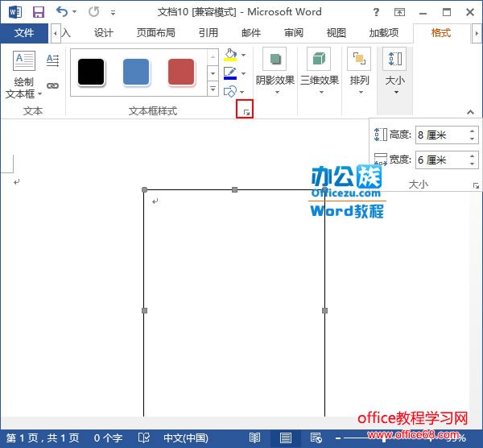Click the shape fill paint bucket
This screenshot has width=483, height=448.
coord(230,55)
